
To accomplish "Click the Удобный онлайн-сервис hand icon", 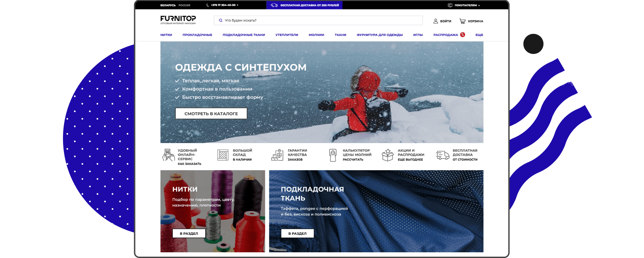I will [168, 155].
